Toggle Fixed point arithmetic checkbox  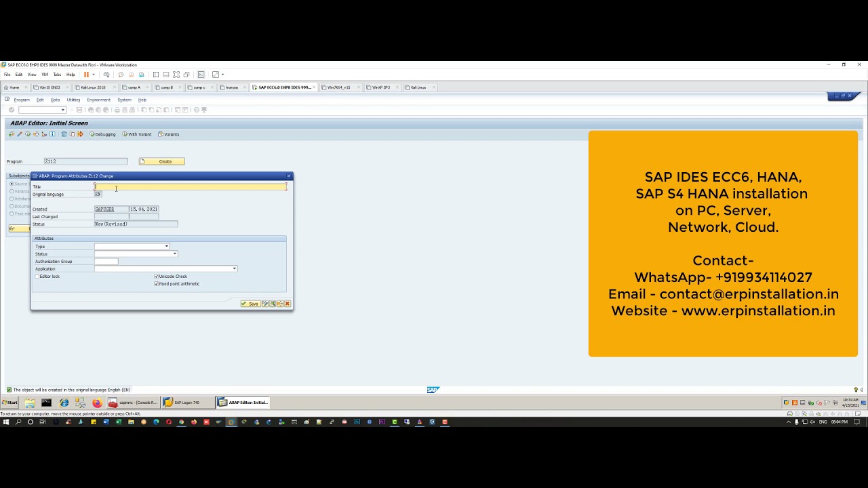pos(157,284)
